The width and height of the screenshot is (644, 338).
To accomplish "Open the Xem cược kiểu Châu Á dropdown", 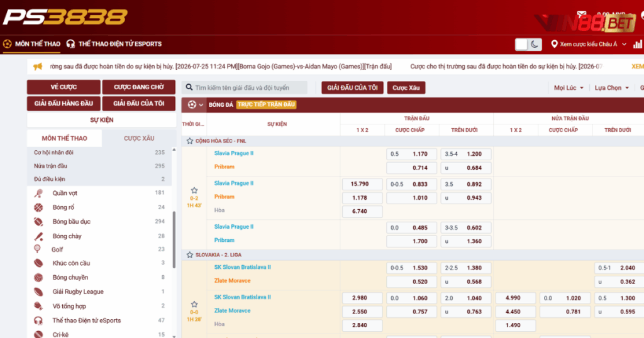I will 589,45.
